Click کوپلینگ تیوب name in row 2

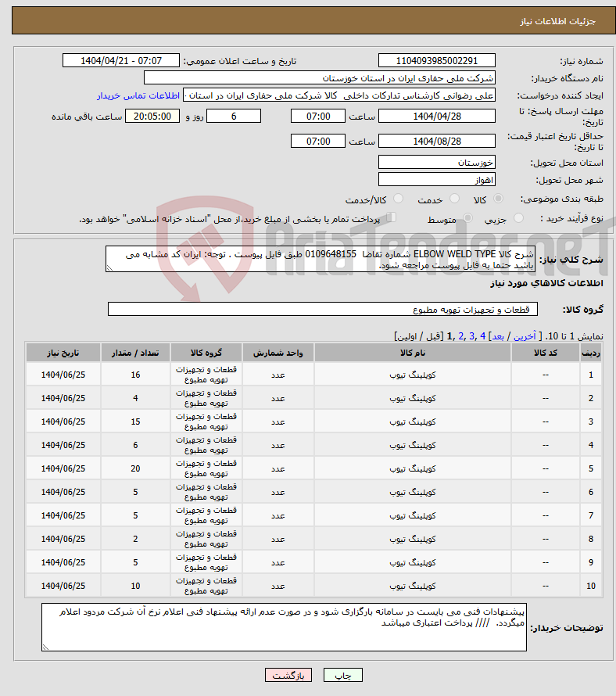413,398
